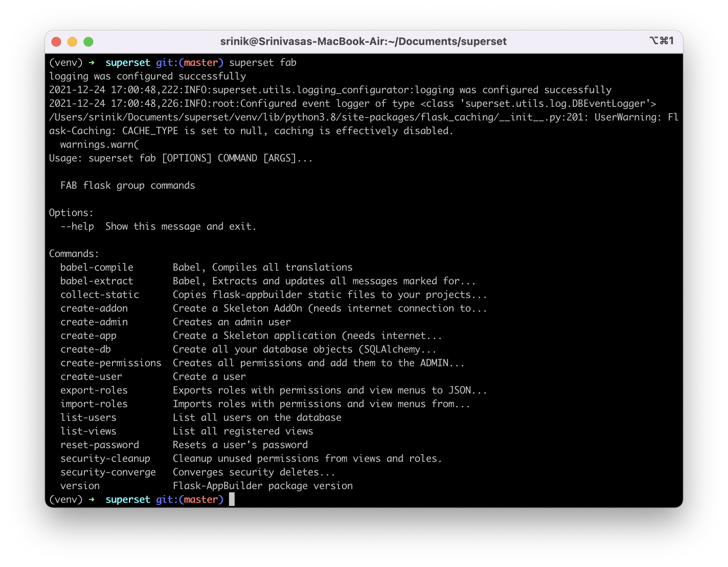Image resolution: width=728 pixels, height=567 pixels.
Task: Click the 'create-admin' command name
Action: [94, 322]
